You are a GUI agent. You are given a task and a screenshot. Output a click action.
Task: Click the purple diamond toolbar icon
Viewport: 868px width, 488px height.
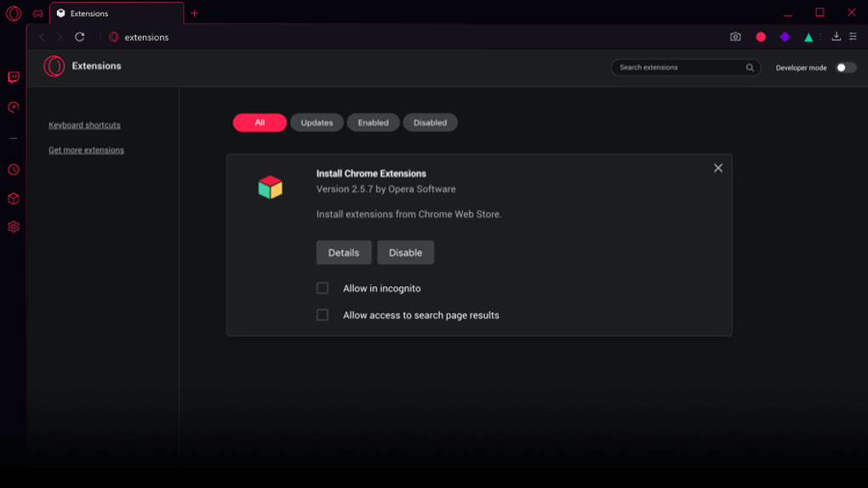point(785,37)
